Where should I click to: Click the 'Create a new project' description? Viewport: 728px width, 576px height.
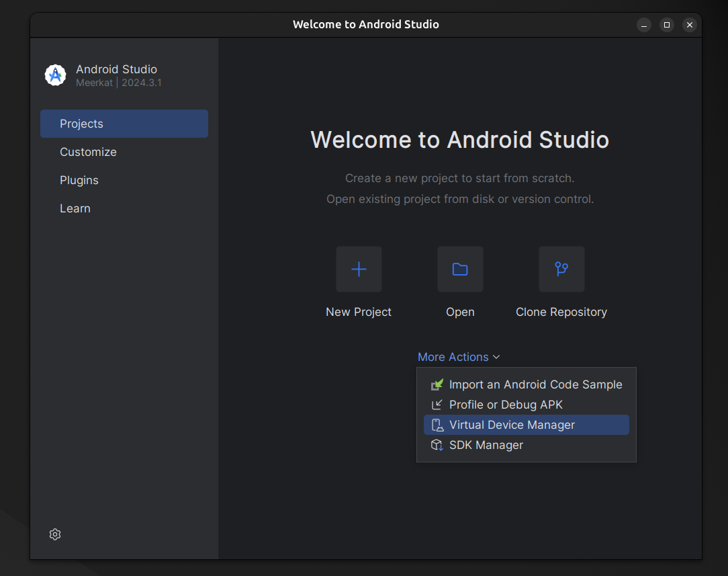pos(459,178)
